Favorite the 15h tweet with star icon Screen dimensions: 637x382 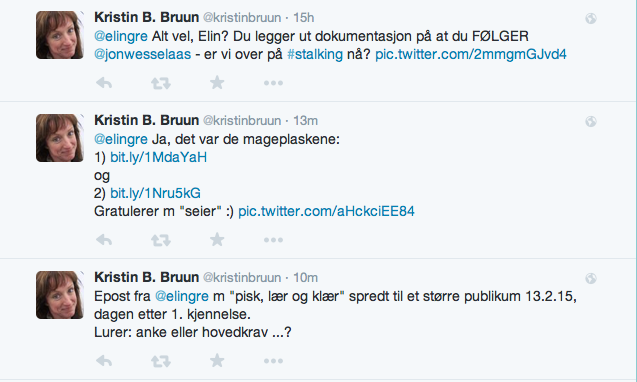217,82
